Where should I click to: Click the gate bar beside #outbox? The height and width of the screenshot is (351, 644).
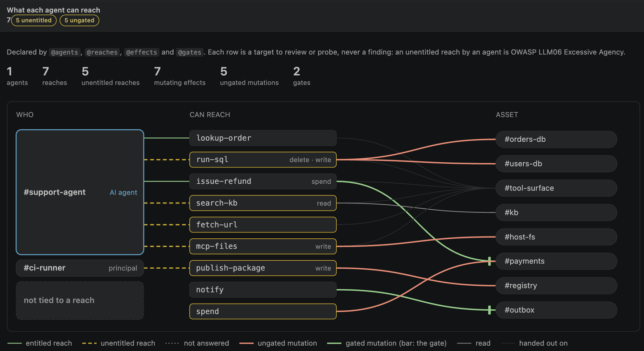(x=489, y=310)
